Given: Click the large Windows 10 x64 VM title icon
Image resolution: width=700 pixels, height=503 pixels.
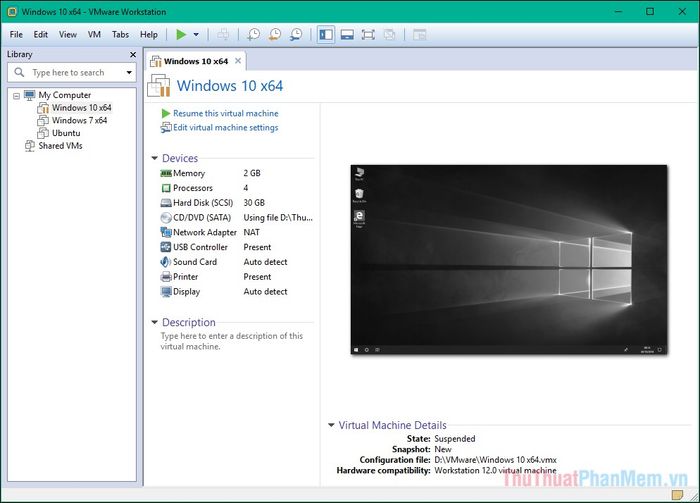Looking at the screenshot, I should [x=159, y=86].
